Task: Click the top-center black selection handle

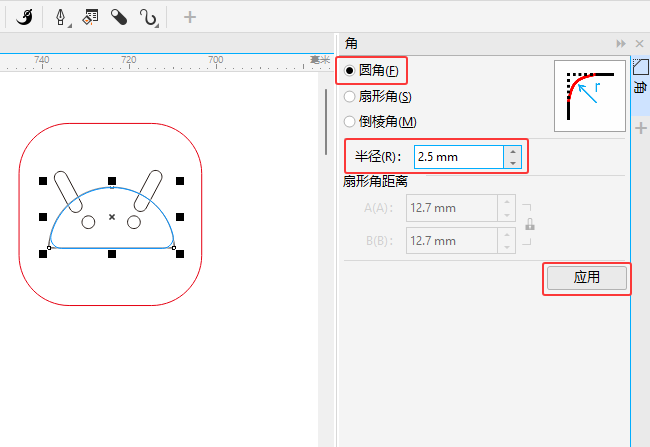Action: click(112, 181)
